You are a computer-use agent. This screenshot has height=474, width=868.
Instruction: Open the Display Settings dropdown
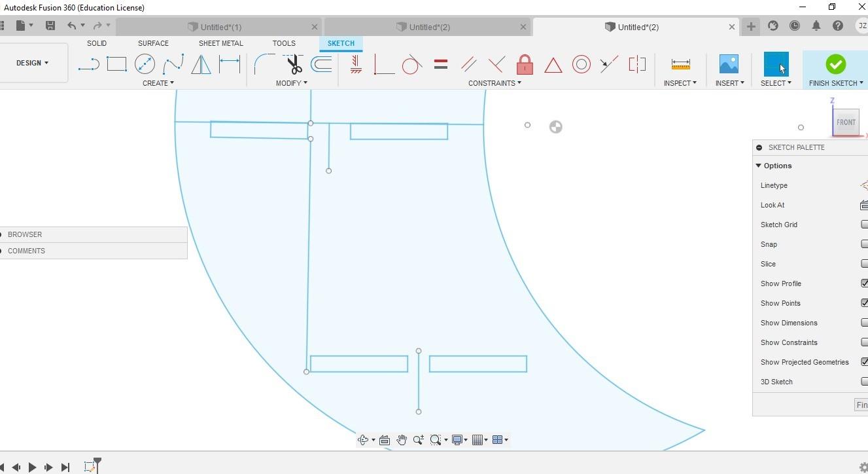click(459, 440)
